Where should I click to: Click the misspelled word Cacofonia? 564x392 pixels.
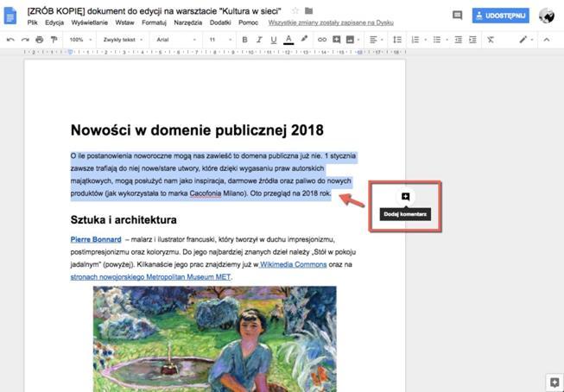click(x=206, y=193)
